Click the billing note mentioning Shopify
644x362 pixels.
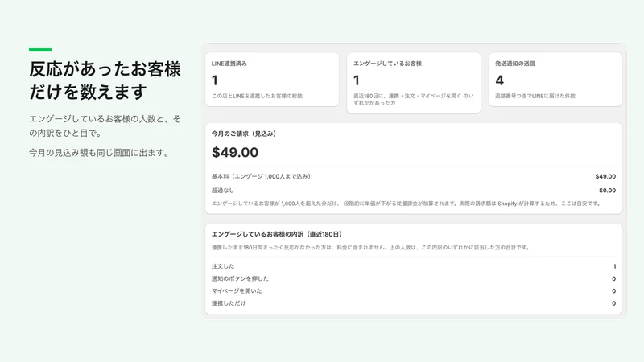click(407, 204)
